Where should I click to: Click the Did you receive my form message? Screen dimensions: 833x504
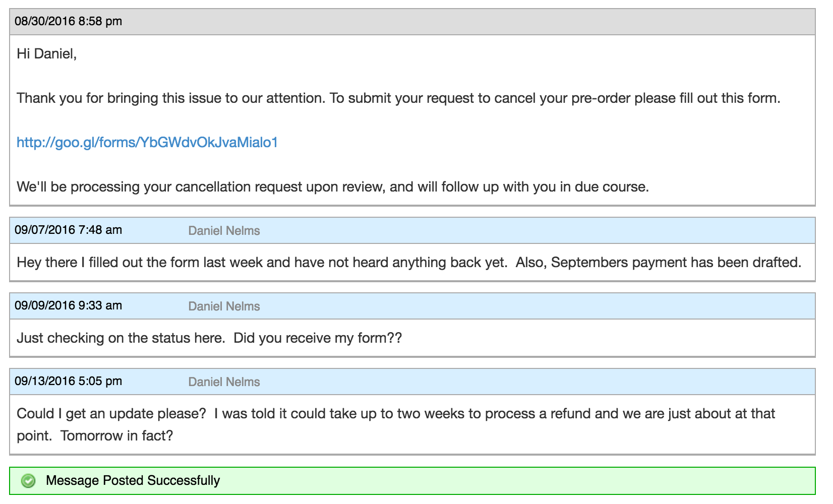coord(209,338)
